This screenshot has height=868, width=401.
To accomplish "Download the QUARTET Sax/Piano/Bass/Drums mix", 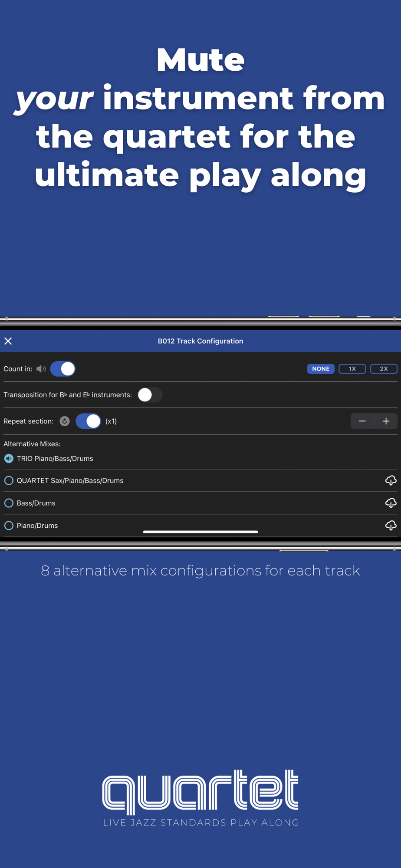I will coord(391,480).
